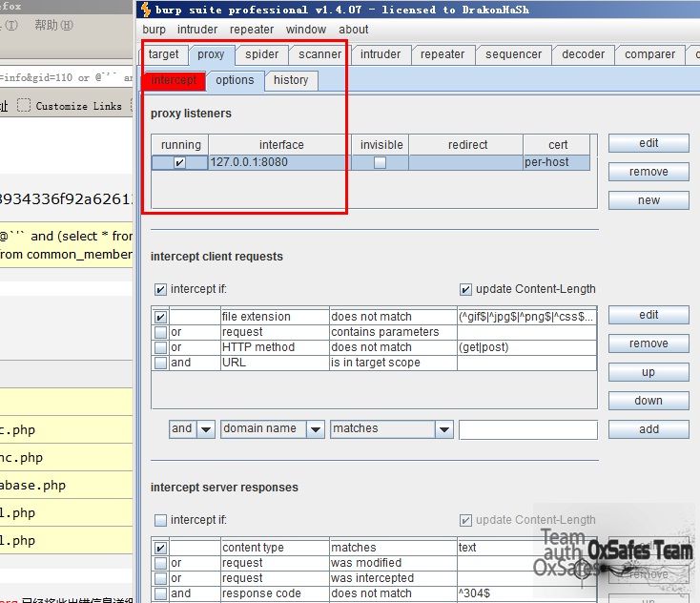Click the Burp Suite logo icon in title bar
The image size is (700, 603).
tap(146, 10)
